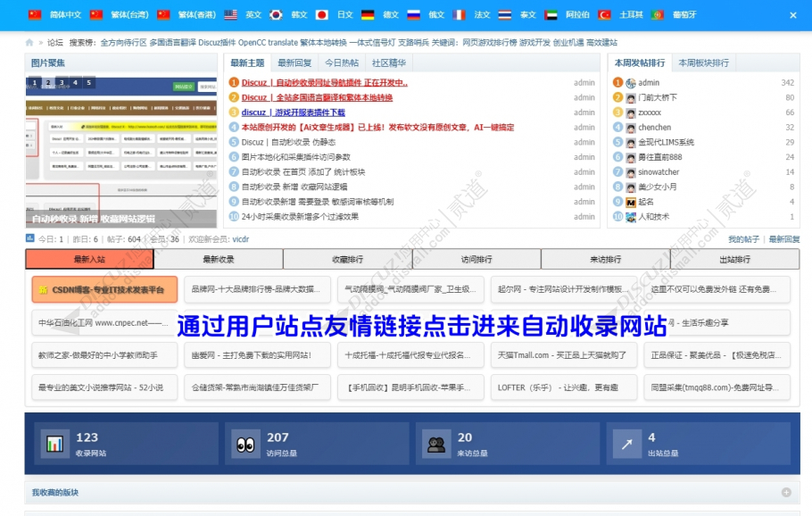Open thread 自动秒收录网址导航插件 正在开发中

(325, 83)
